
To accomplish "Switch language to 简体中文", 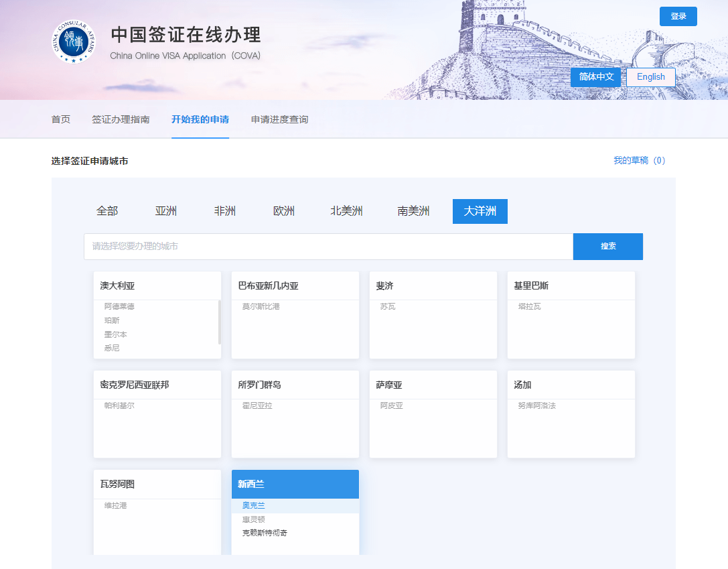I will click(595, 77).
